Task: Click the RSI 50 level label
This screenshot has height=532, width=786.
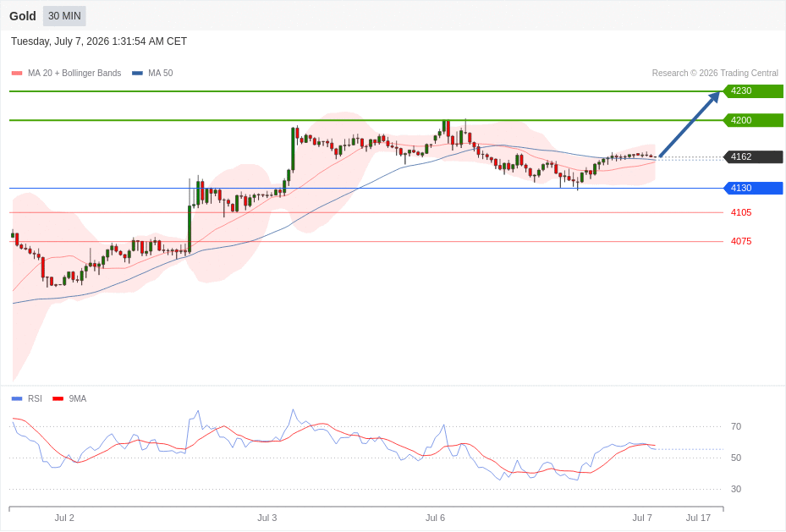Action: (736, 458)
